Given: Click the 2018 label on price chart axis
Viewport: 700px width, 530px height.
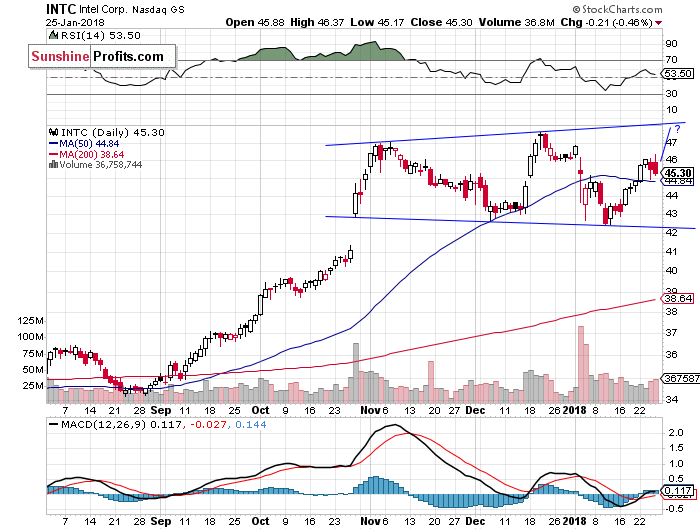Looking at the screenshot, I should (x=575, y=410).
